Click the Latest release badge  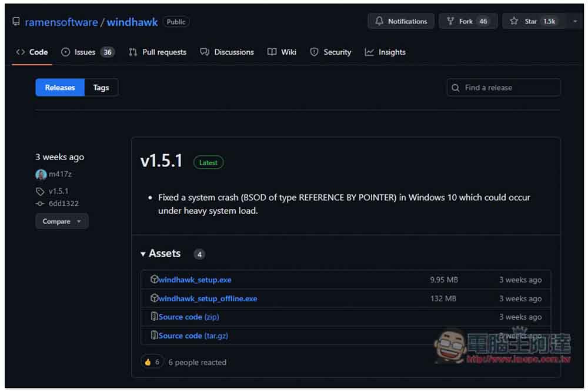[209, 162]
